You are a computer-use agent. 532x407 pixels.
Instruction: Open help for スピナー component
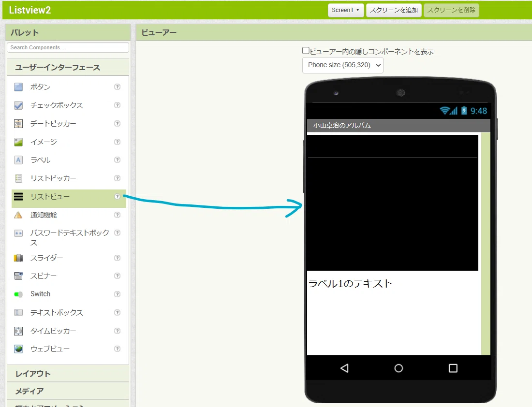point(118,276)
